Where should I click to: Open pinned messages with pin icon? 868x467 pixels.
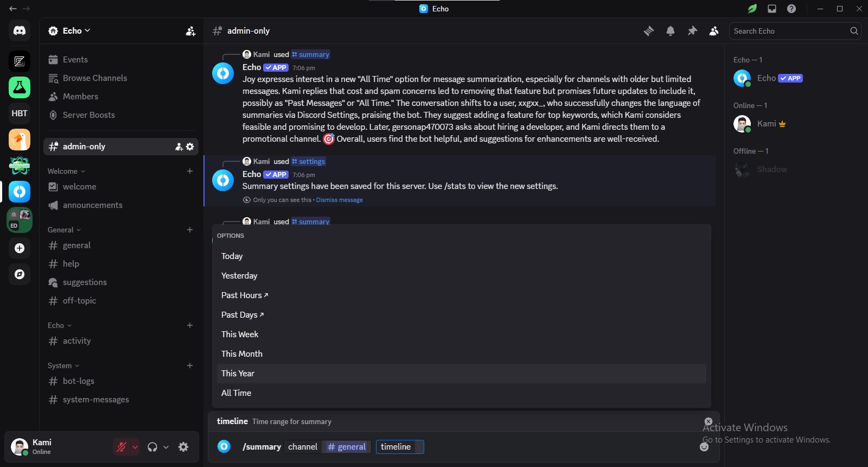[692, 31]
